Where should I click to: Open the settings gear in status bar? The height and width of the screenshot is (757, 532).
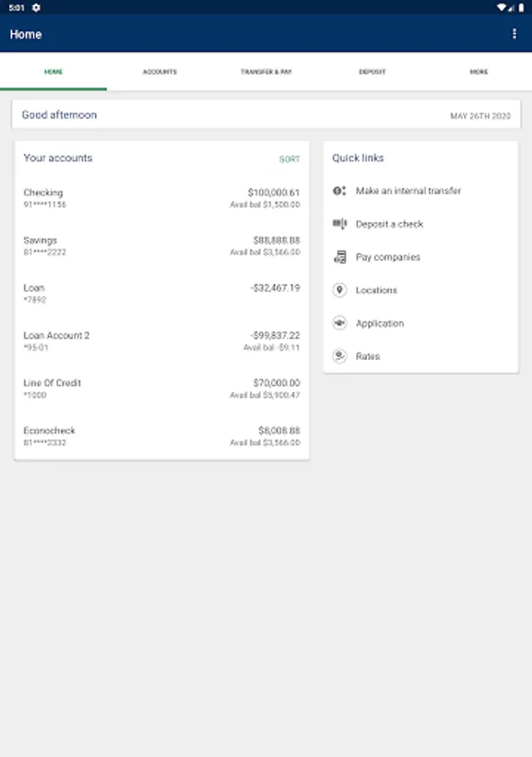[36, 7]
